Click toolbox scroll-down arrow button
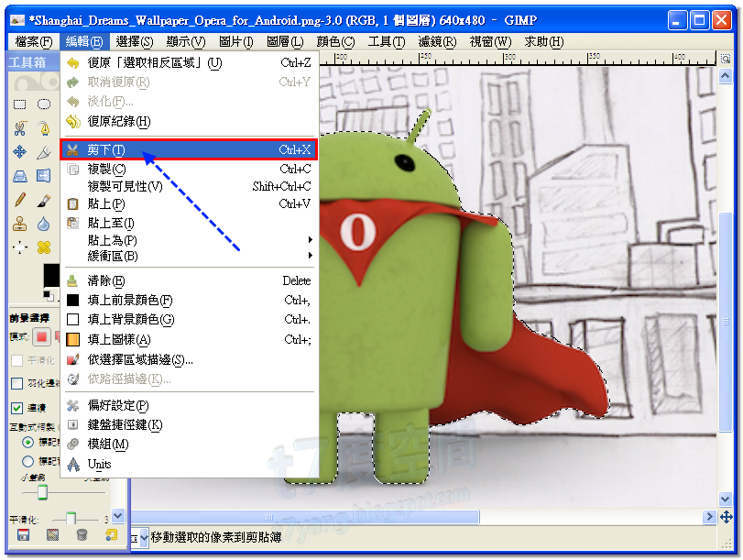 (118, 516)
